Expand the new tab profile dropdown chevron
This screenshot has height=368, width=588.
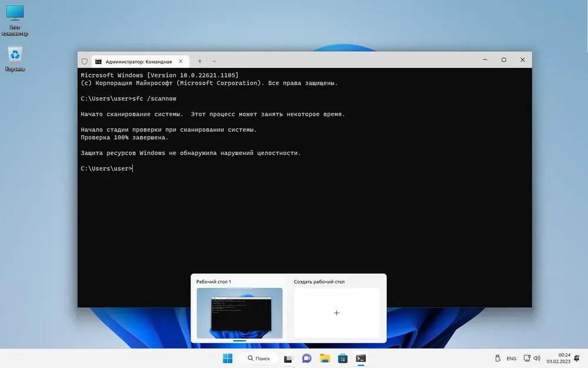point(214,61)
